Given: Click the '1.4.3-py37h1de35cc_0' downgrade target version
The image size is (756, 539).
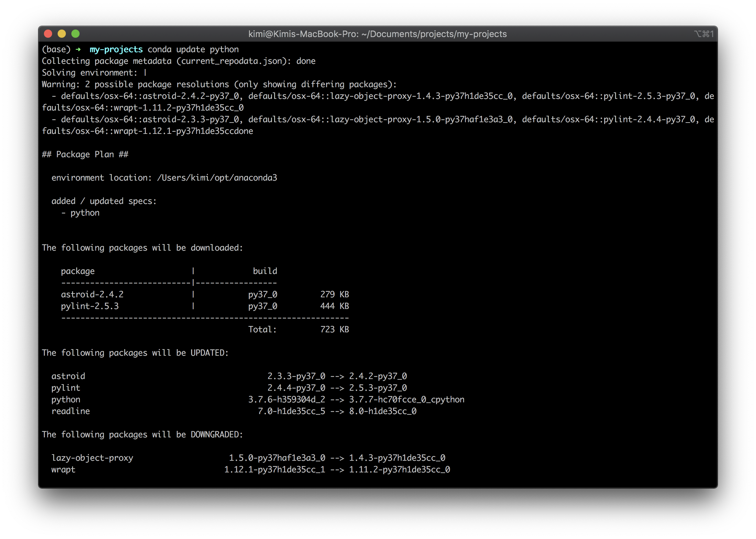Looking at the screenshot, I should (397, 458).
